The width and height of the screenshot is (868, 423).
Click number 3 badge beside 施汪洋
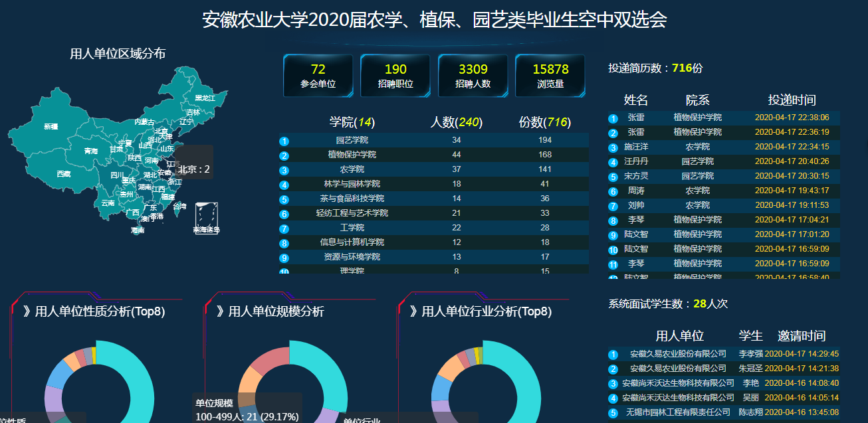[x=613, y=147]
